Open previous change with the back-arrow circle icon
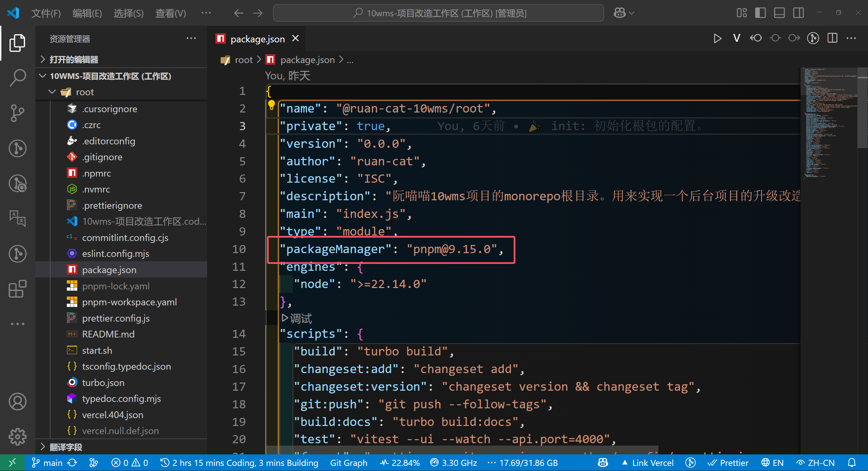The image size is (868, 471). pos(756,38)
